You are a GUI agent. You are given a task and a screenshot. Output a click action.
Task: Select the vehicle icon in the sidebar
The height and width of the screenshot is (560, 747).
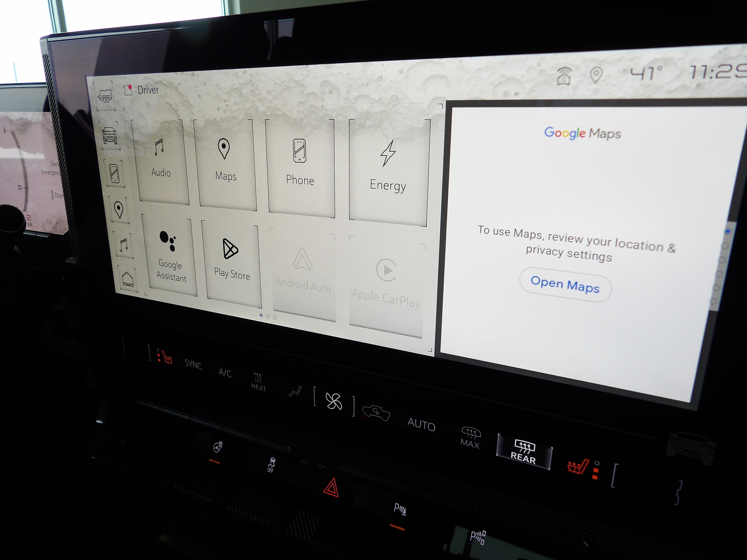(x=109, y=135)
